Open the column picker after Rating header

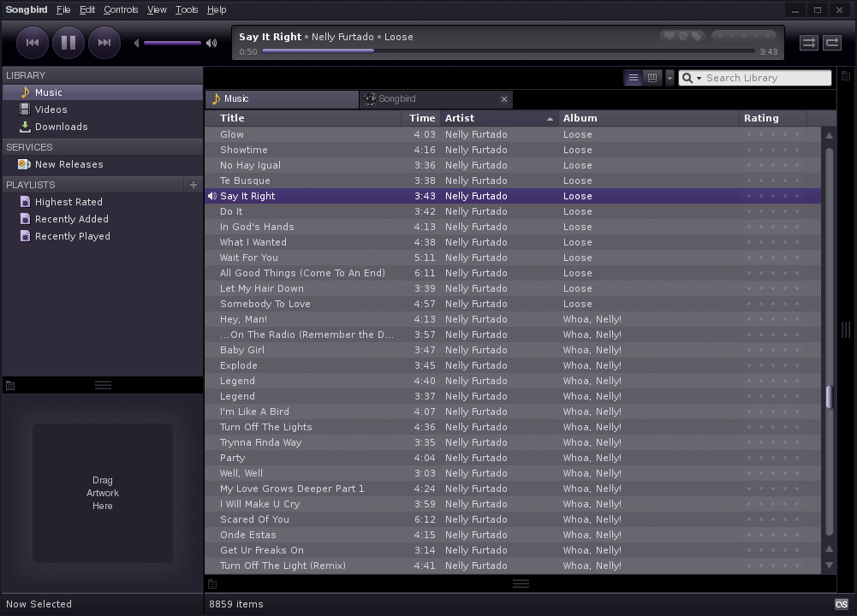tap(813, 118)
